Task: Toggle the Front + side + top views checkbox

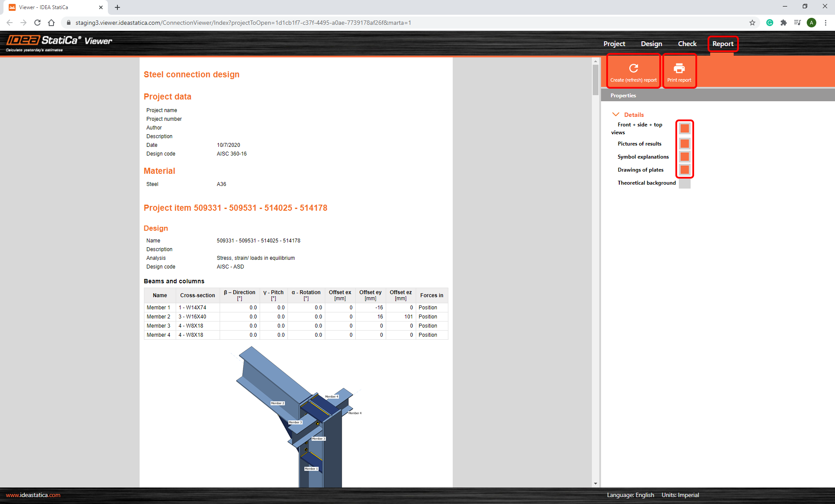Action: [685, 129]
